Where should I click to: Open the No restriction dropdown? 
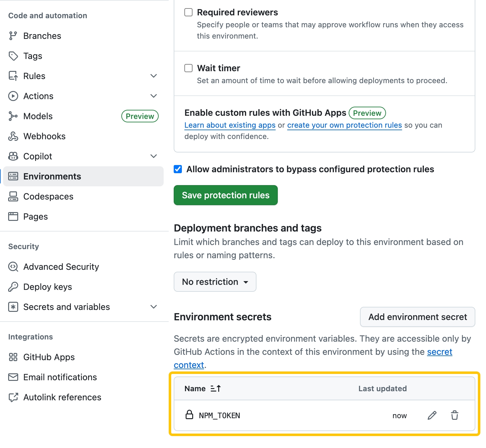[x=215, y=282]
